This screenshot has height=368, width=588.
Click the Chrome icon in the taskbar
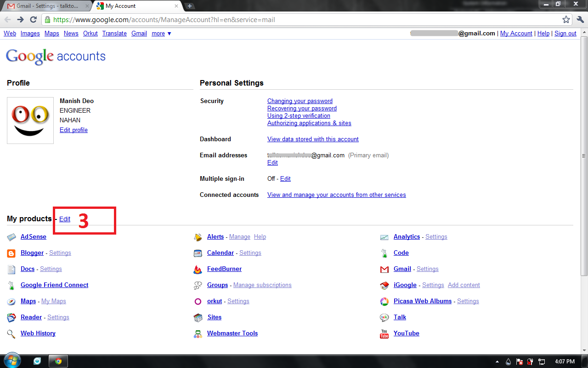click(58, 361)
